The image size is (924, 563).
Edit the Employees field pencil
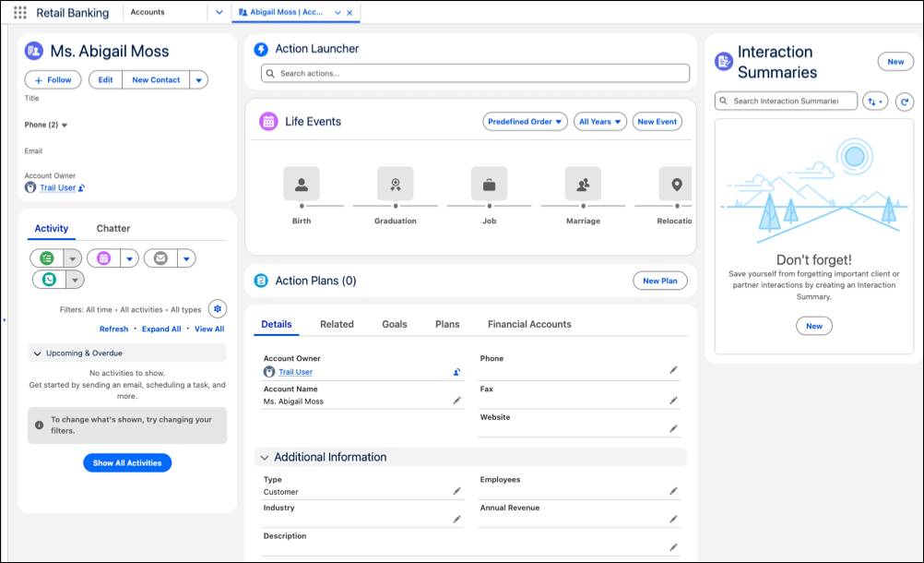click(x=673, y=492)
